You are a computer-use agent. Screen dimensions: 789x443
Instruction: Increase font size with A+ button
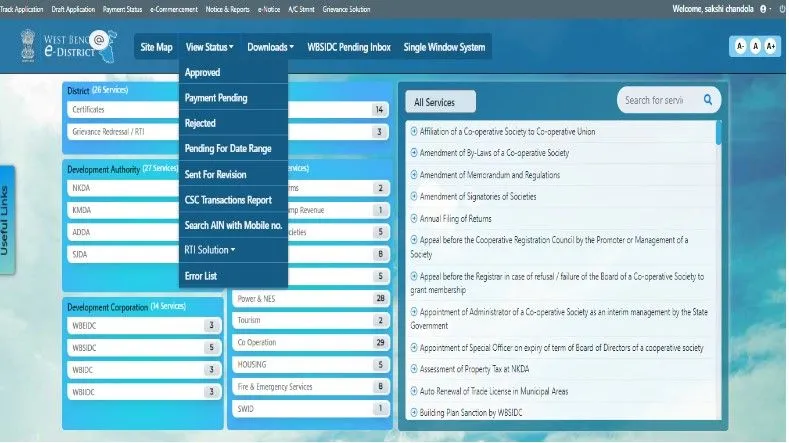coord(770,47)
